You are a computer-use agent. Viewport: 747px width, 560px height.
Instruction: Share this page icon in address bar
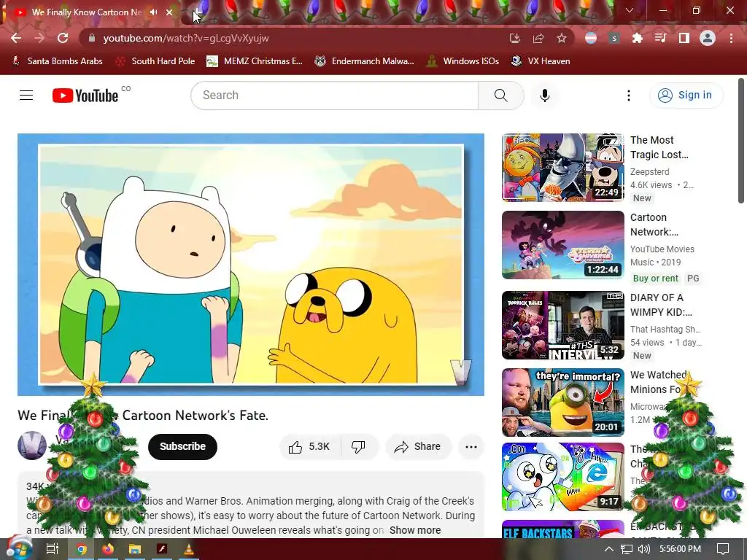pos(538,38)
